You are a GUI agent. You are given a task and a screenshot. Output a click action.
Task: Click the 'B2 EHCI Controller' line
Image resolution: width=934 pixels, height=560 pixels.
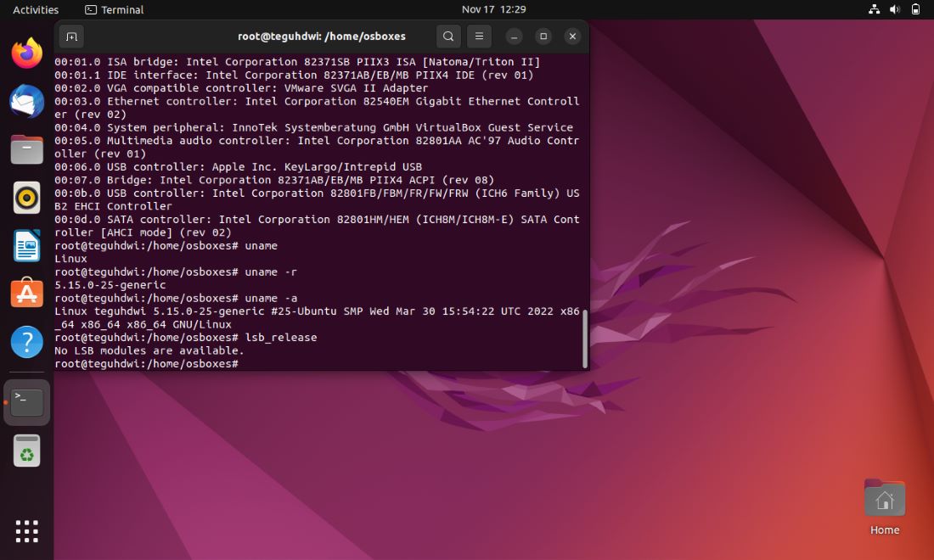click(x=113, y=206)
